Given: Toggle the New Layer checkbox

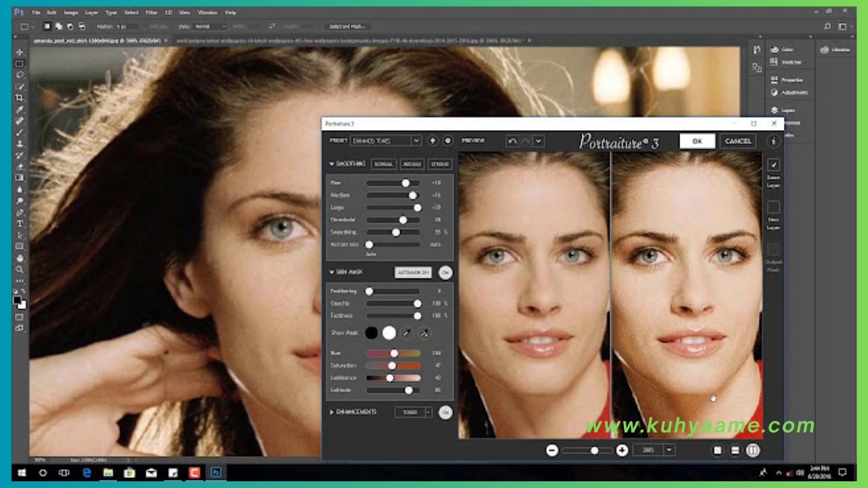Looking at the screenshot, I should [x=774, y=207].
